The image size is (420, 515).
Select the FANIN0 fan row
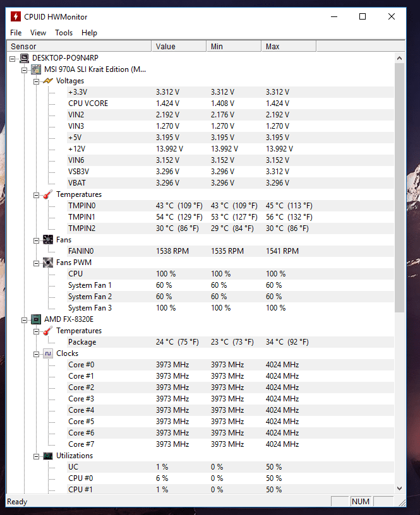pyautogui.click(x=231, y=251)
